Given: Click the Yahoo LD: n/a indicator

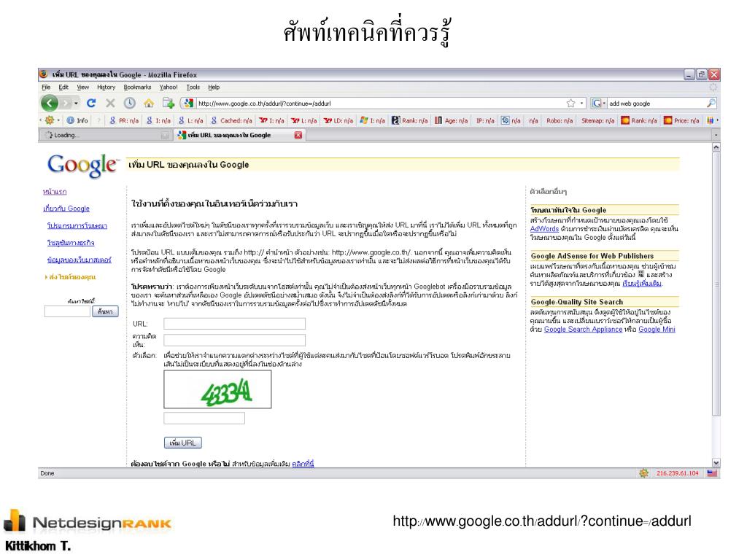Looking at the screenshot, I should tap(338, 120).
